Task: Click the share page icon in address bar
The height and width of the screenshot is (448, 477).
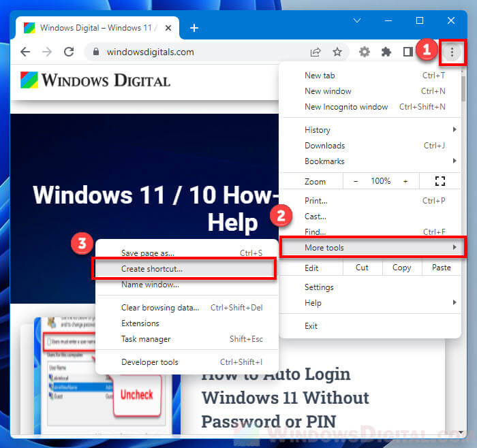Action: [316, 52]
